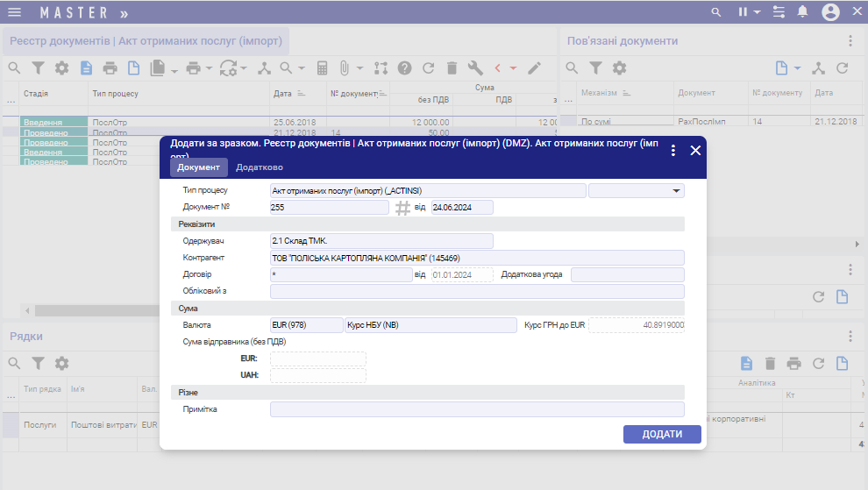Select the Документ tab in dialog
The height and width of the screenshot is (490, 868).
(198, 167)
